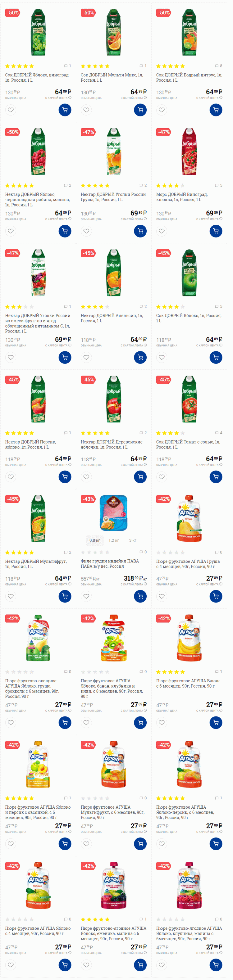The width and height of the screenshot is (233, 980).
Task: Add Пюре АГУША Груша to favorites
Action: [162, 596]
